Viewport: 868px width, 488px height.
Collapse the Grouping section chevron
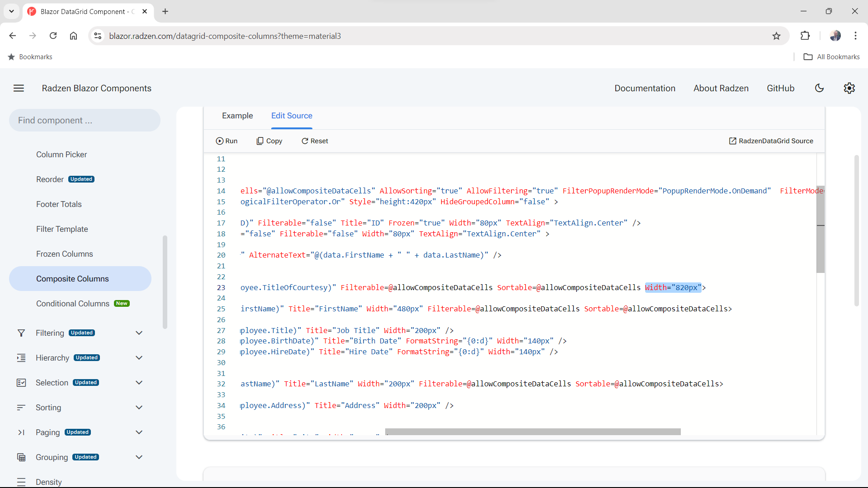coord(139,457)
